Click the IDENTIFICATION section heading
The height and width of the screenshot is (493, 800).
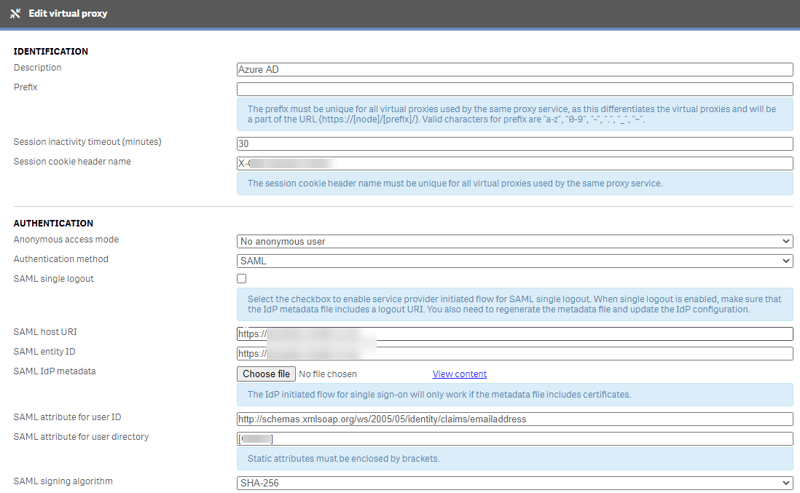(51, 52)
